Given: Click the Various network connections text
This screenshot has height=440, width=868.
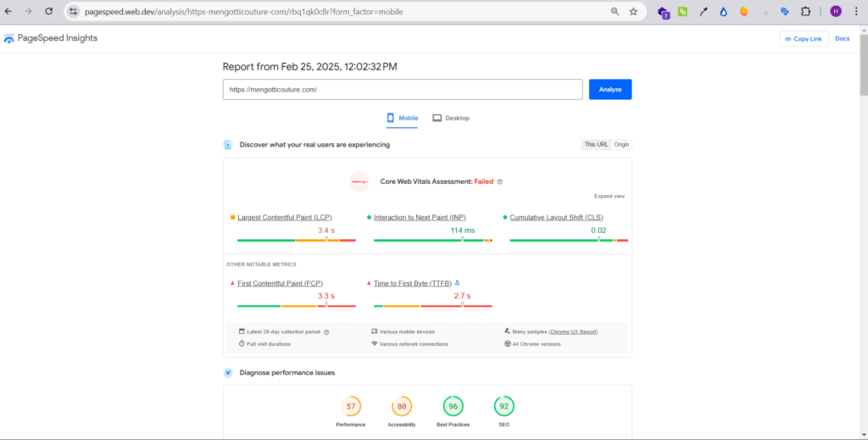Looking at the screenshot, I should [414, 344].
